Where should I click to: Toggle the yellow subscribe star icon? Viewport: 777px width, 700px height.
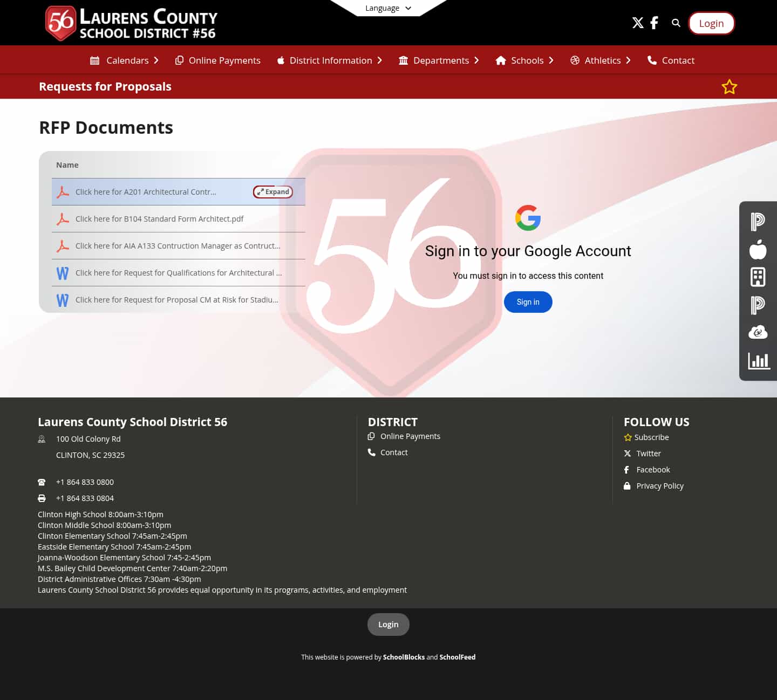click(x=730, y=86)
